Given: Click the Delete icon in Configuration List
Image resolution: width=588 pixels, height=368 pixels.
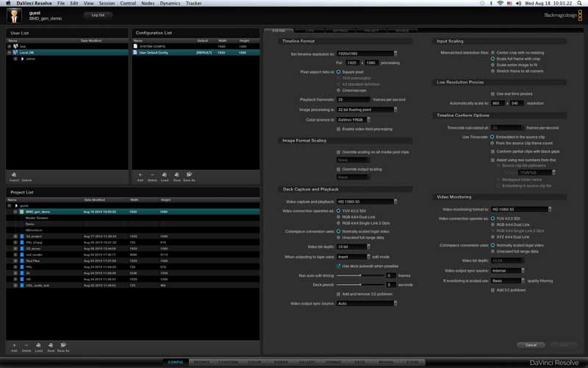Looking at the screenshot, I should 152,174.
